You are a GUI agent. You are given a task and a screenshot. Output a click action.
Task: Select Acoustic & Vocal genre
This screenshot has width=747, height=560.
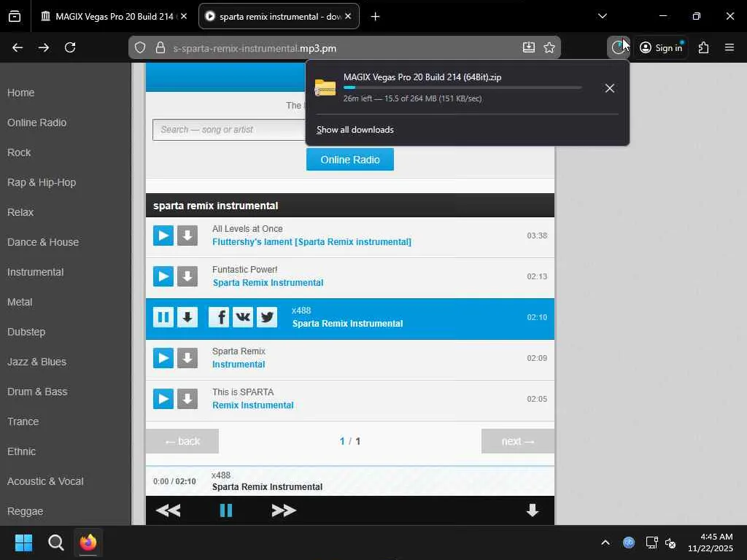point(45,481)
